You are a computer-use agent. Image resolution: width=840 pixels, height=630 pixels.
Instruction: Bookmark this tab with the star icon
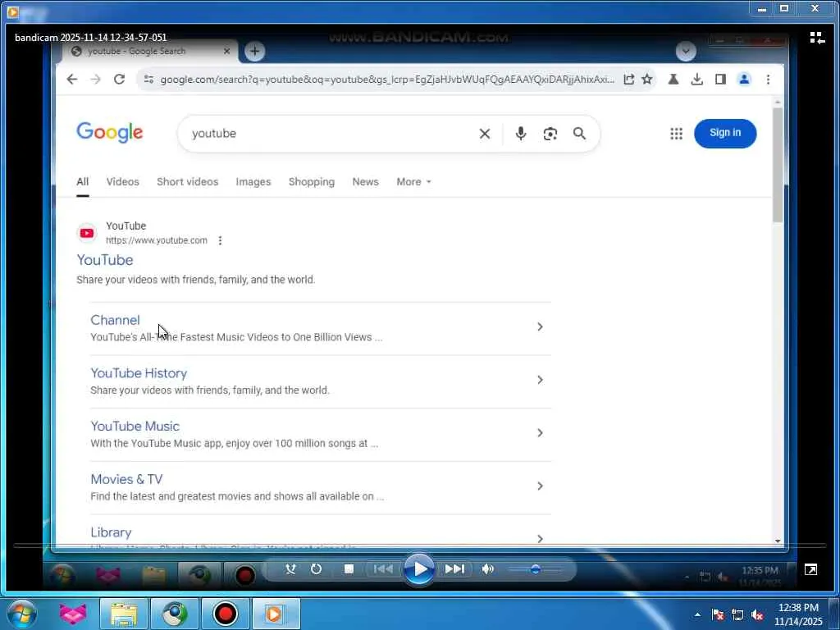coord(647,80)
